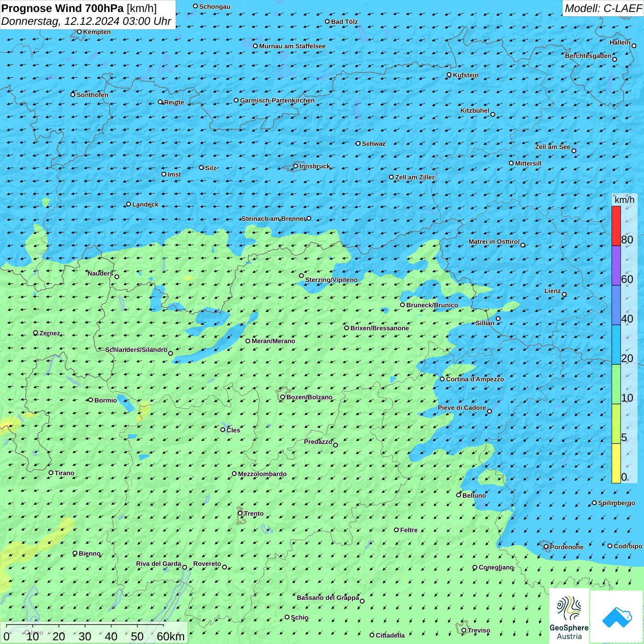
Task: Click the "Modell: C-LAEF" label
Action: pyautogui.click(x=603, y=8)
